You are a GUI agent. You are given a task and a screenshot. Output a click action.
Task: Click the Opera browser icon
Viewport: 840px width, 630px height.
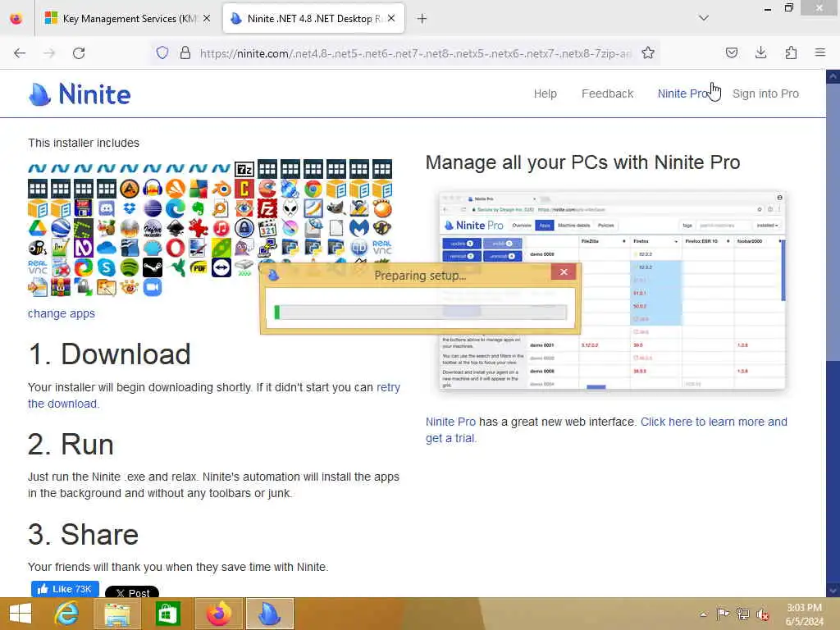(176, 248)
